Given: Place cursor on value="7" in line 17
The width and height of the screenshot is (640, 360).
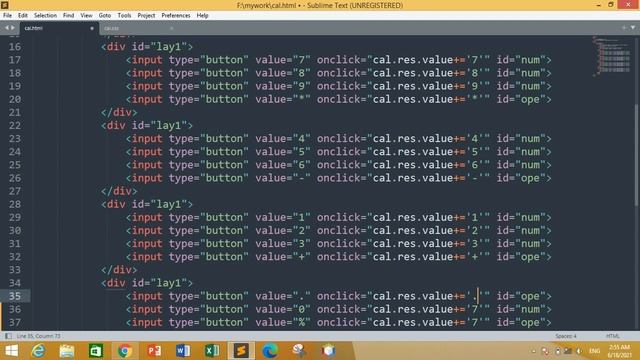Looking at the screenshot, I should 283,60.
